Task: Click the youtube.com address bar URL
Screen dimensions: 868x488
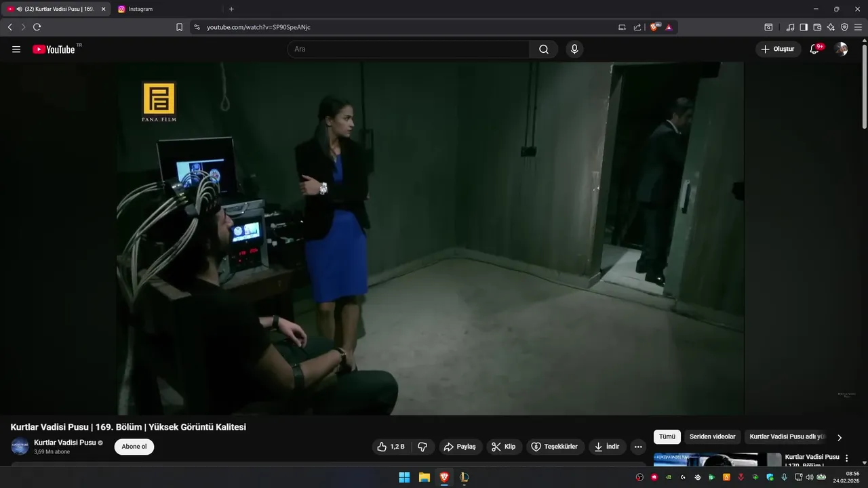Action: 258,27
